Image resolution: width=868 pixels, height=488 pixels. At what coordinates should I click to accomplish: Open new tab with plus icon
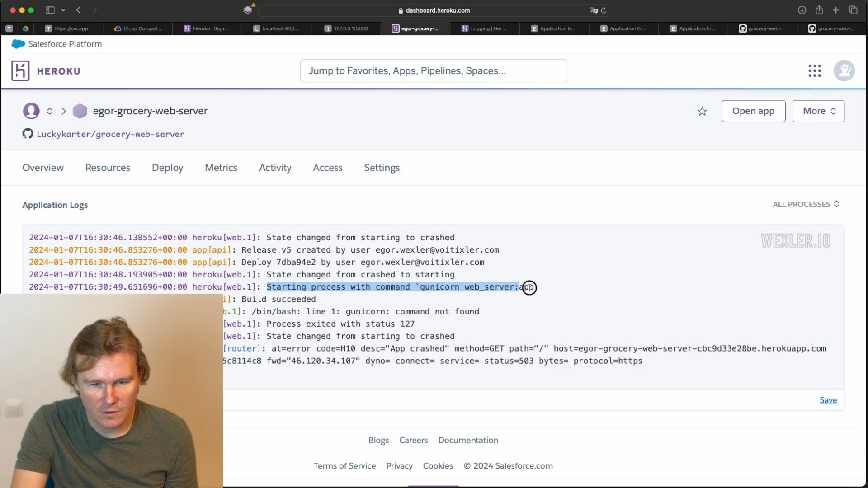(x=836, y=10)
